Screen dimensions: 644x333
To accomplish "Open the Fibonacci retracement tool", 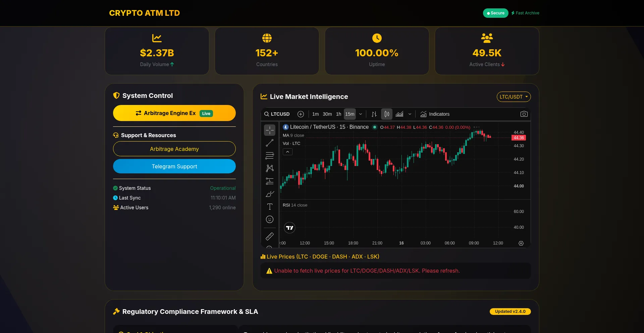I will pyautogui.click(x=270, y=156).
